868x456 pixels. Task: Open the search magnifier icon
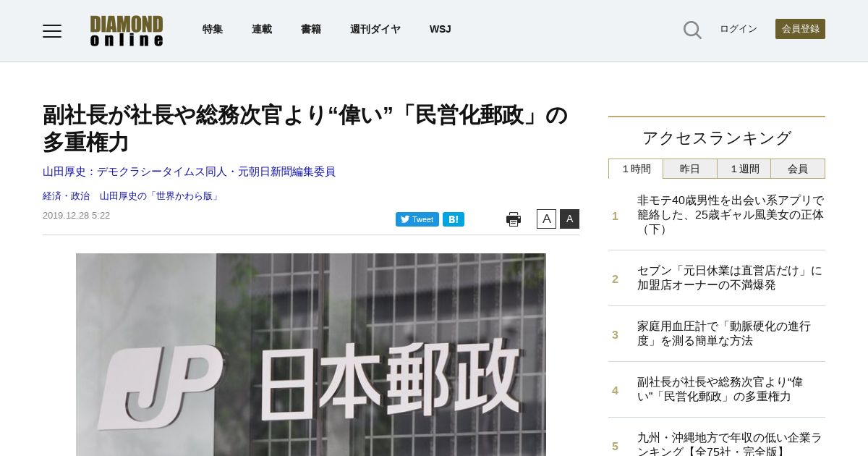coord(692,30)
